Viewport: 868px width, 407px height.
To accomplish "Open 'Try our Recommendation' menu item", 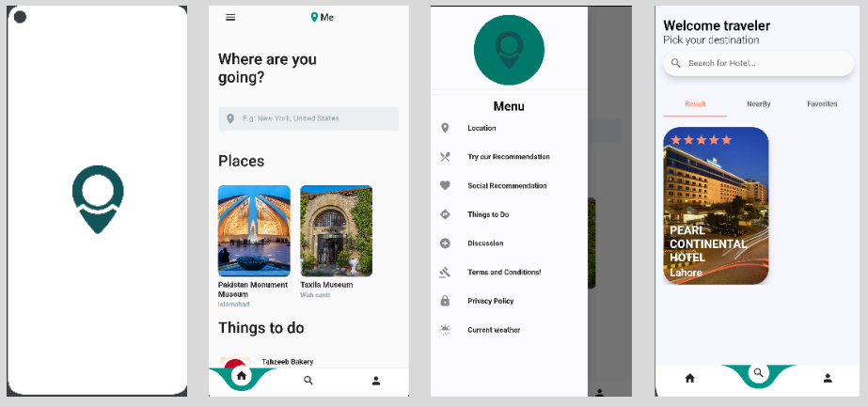I will tap(508, 157).
